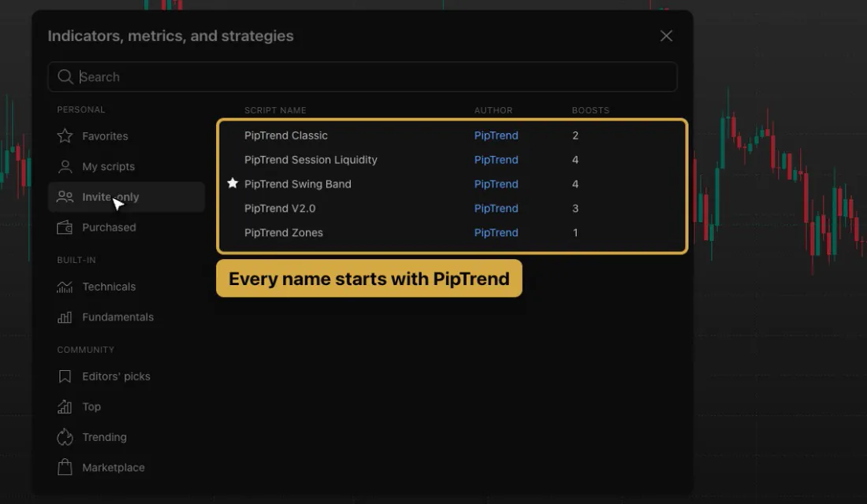Show the Fundamentals built-in list
Screen dimensions: 867x504
tap(127, 317)
